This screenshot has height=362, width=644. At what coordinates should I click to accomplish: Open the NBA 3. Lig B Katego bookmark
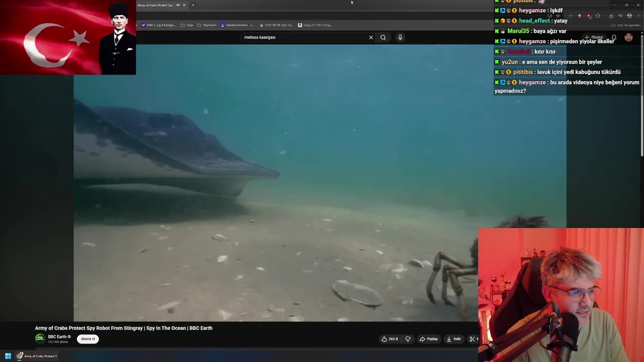(158, 25)
